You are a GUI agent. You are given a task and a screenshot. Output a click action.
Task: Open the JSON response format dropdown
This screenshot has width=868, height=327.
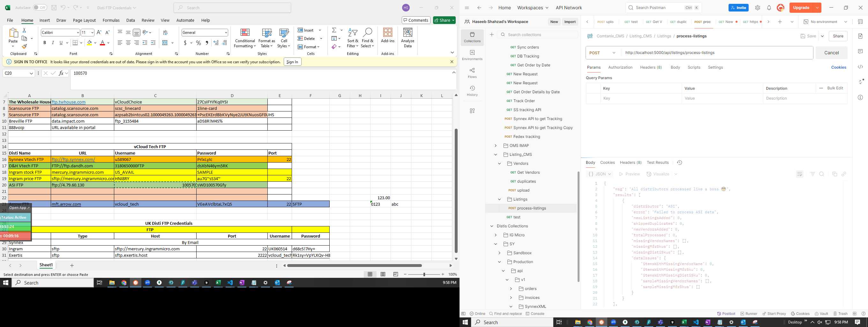pos(599,174)
